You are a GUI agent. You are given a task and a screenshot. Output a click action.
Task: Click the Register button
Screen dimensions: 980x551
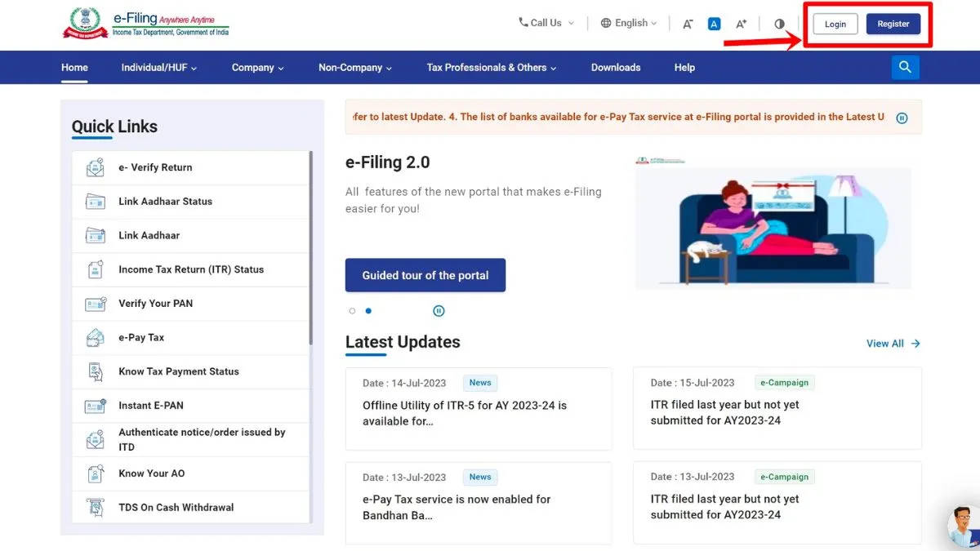(893, 24)
